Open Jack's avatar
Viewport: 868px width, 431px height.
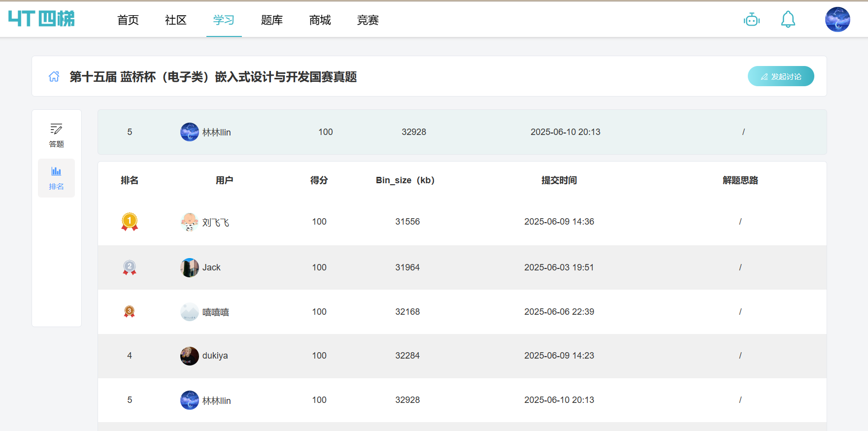[x=190, y=267]
